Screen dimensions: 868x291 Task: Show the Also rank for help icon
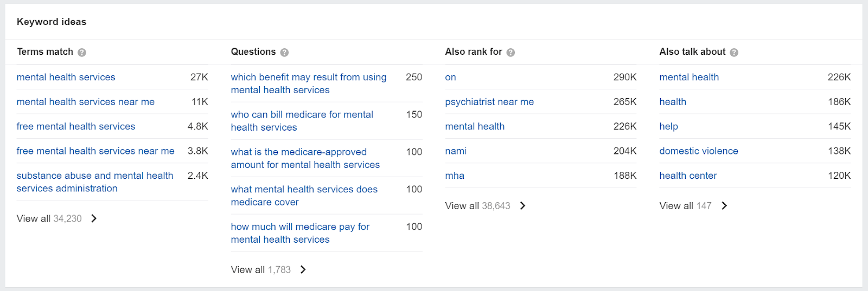(x=510, y=53)
